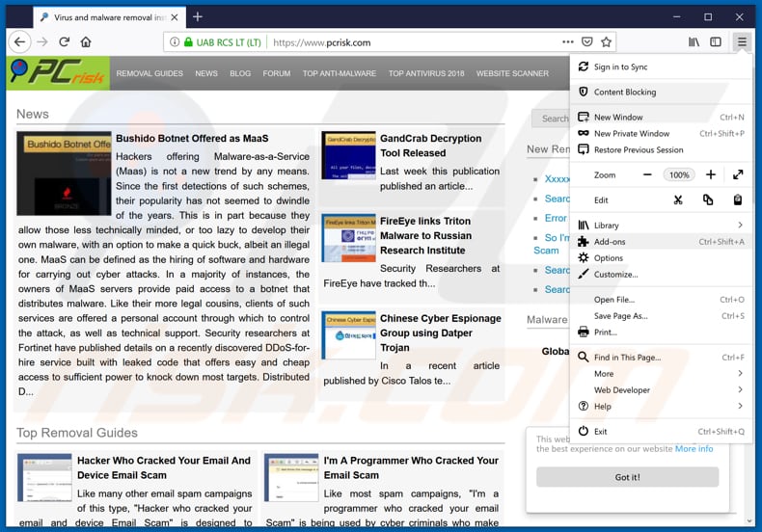Click the Reload page icon
Viewport: 762px width, 532px height.
pos(65,42)
